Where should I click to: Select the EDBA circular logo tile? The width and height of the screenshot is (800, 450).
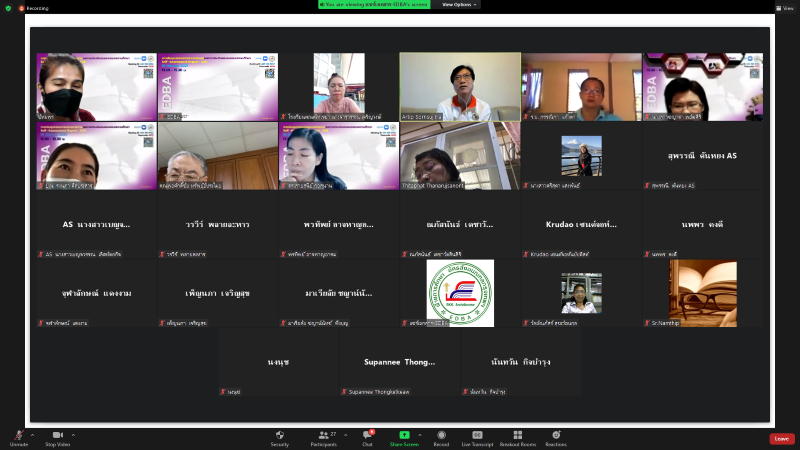460,293
